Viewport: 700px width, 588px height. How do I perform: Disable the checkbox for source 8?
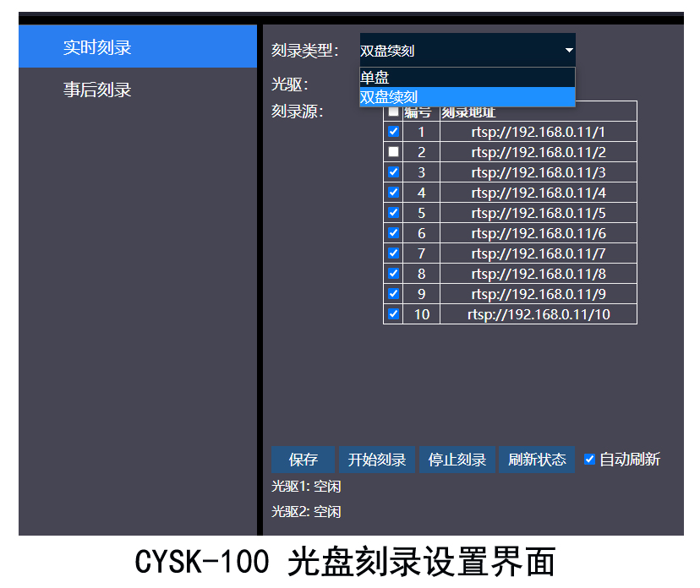click(x=393, y=274)
